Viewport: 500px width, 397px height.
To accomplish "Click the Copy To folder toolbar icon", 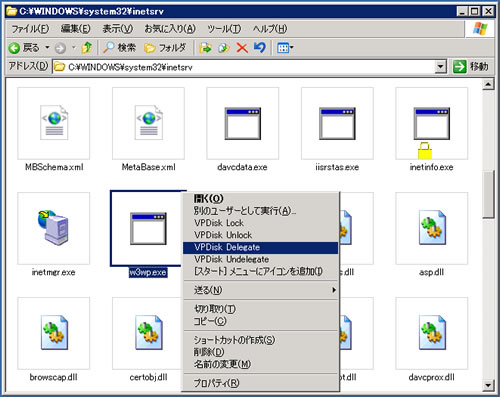I will point(224,48).
